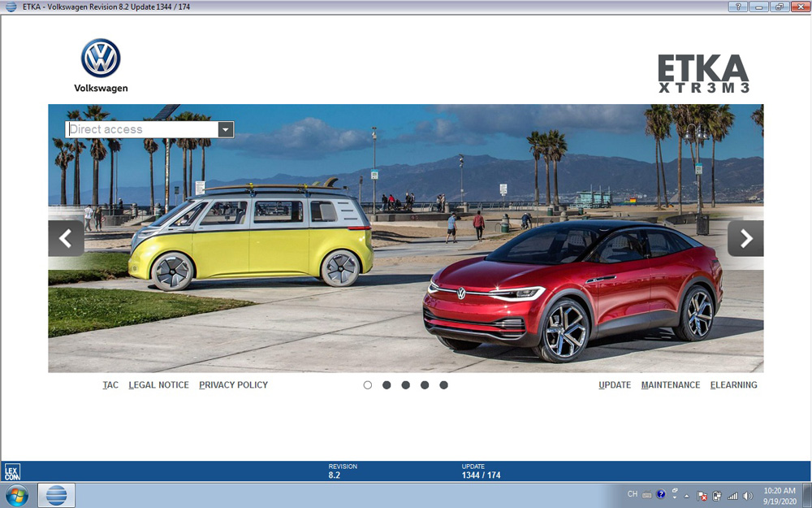Minimize the ETKA window

coord(759,7)
